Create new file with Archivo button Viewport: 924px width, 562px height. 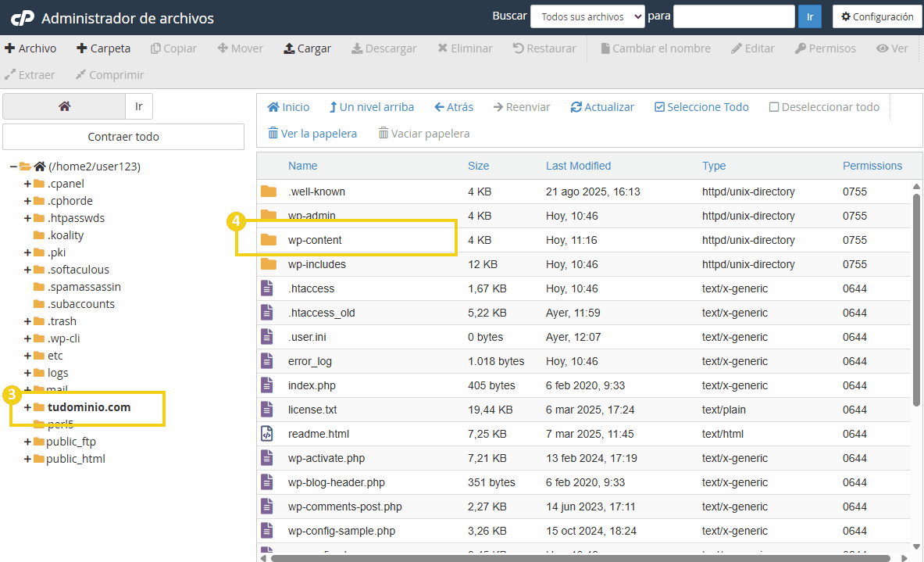(x=30, y=48)
